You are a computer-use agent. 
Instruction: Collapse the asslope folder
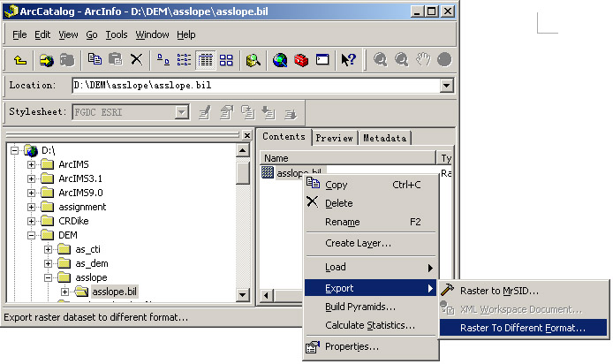click(48, 277)
